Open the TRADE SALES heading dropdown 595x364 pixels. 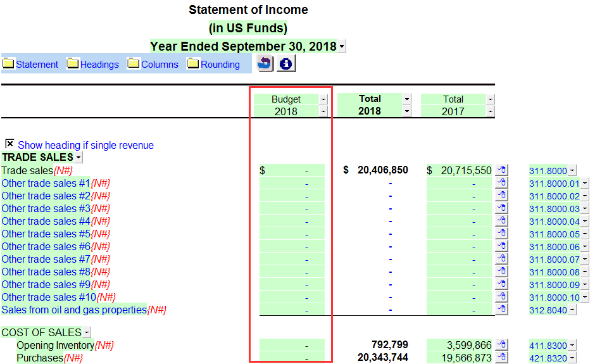coord(78,157)
